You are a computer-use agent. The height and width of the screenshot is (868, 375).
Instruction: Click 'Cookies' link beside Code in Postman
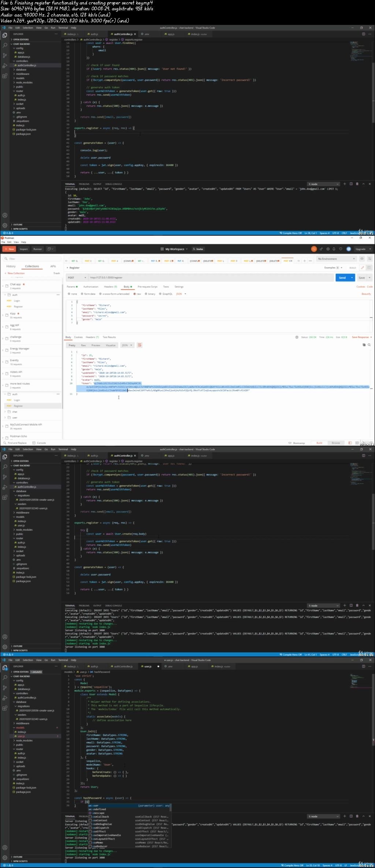pos(361,287)
